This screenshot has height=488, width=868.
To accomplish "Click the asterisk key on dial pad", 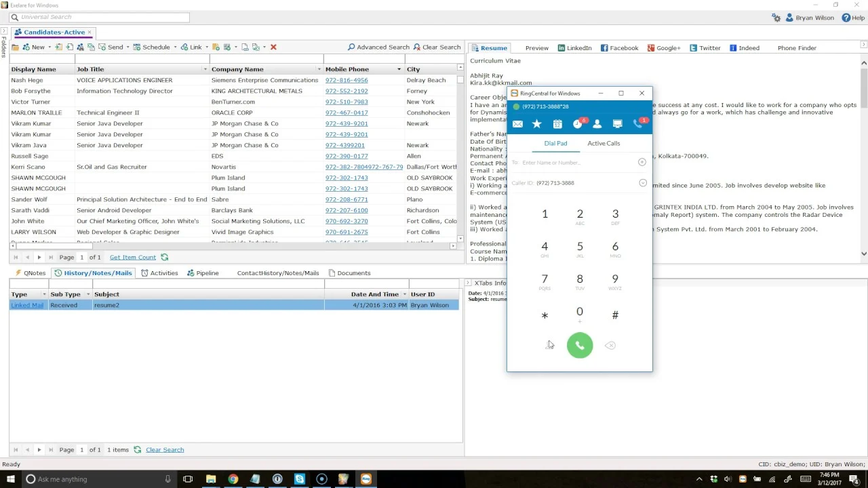I will (545, 315).
